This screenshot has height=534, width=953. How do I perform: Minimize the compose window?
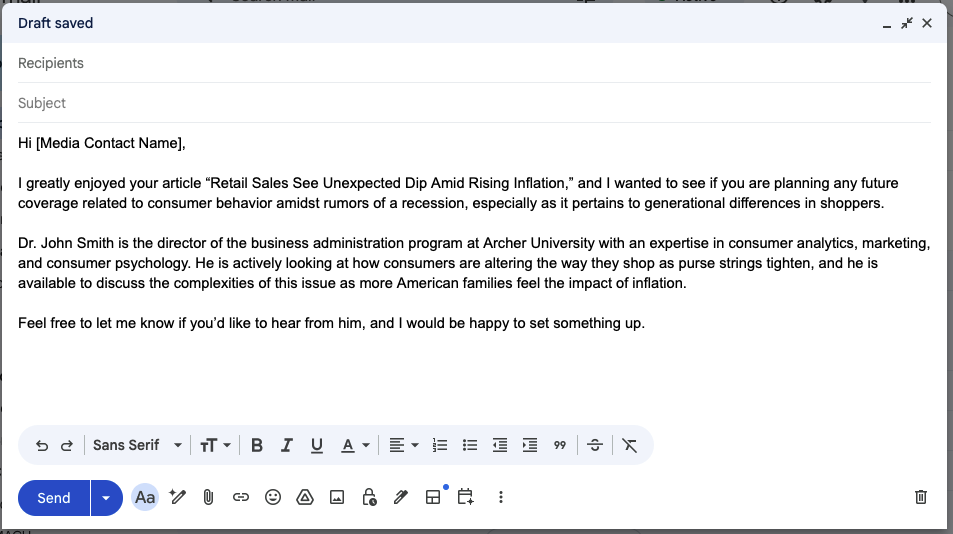pyautogui.click(x=887, y=24)
